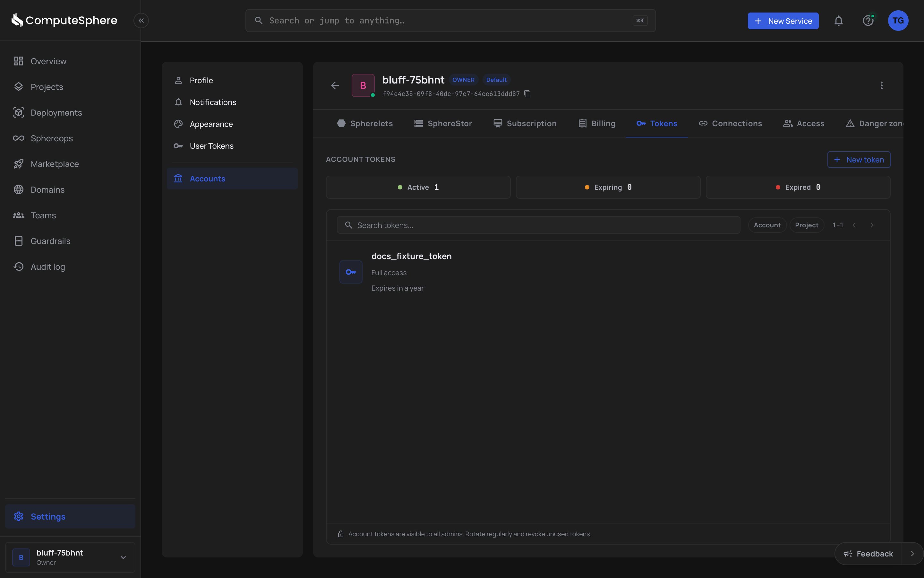Open the help question mark icon
This screenshot has width=924, height=578.
tap(868, 21)
